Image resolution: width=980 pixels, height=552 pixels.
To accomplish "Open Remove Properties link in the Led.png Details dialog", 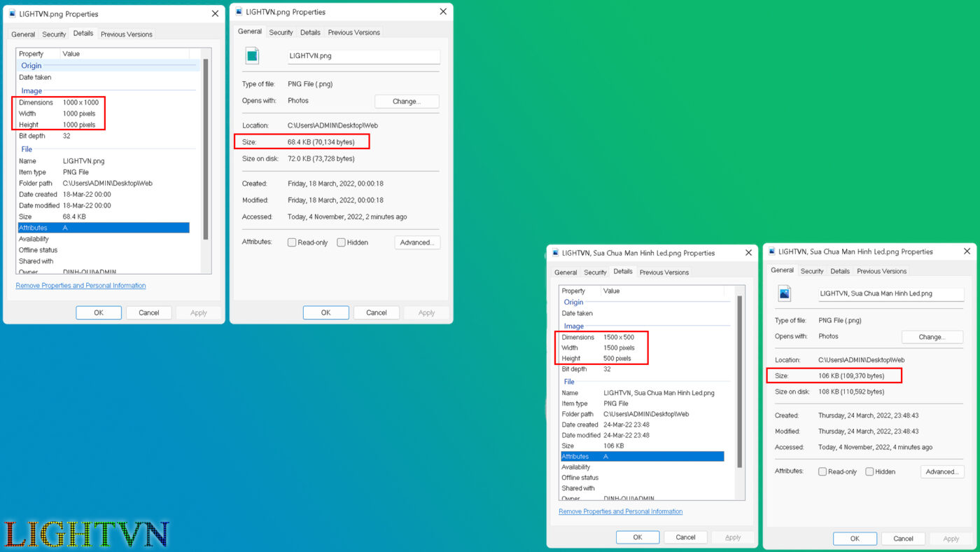I will coord(620,511).
